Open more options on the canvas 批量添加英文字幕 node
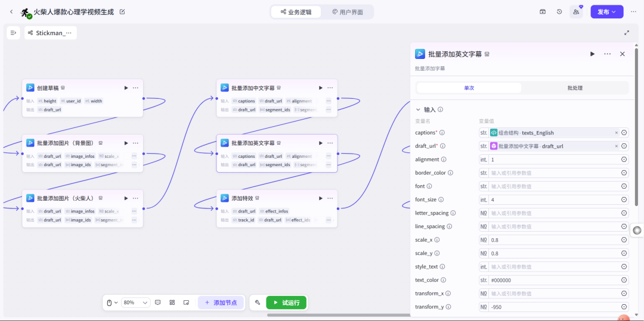 pos(330,143)
